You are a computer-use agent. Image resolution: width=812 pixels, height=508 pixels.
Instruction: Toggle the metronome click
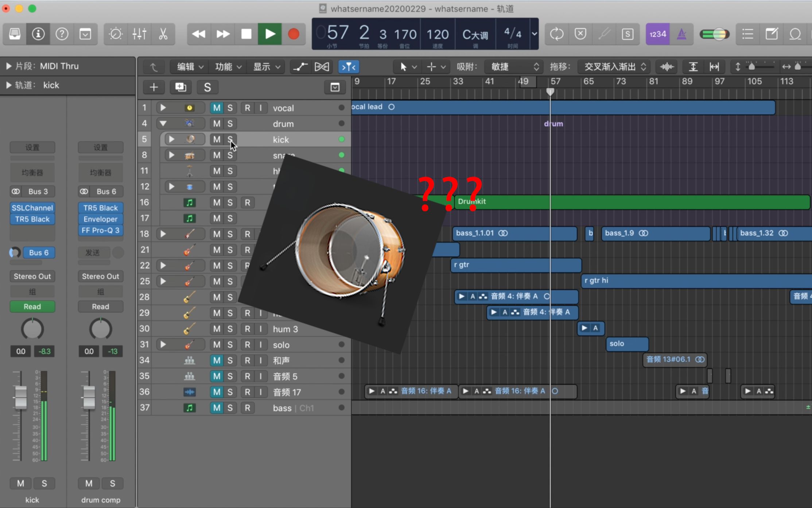681,34
